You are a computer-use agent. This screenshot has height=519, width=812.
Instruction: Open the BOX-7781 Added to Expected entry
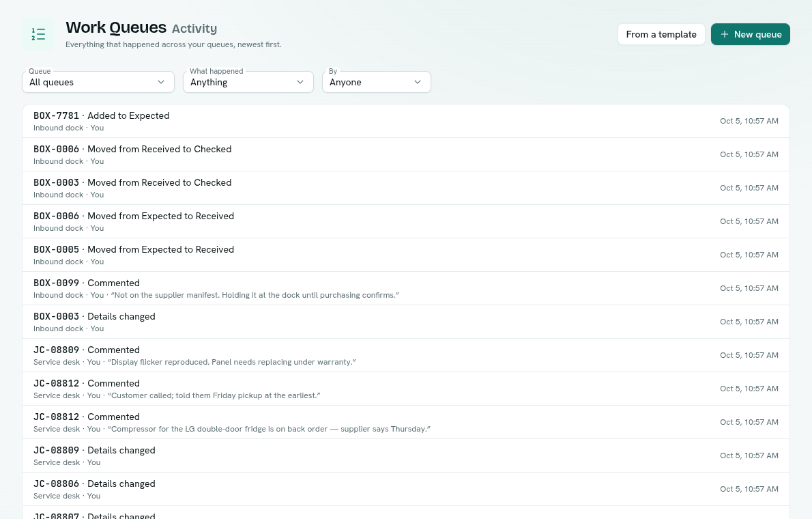point(406,122)
